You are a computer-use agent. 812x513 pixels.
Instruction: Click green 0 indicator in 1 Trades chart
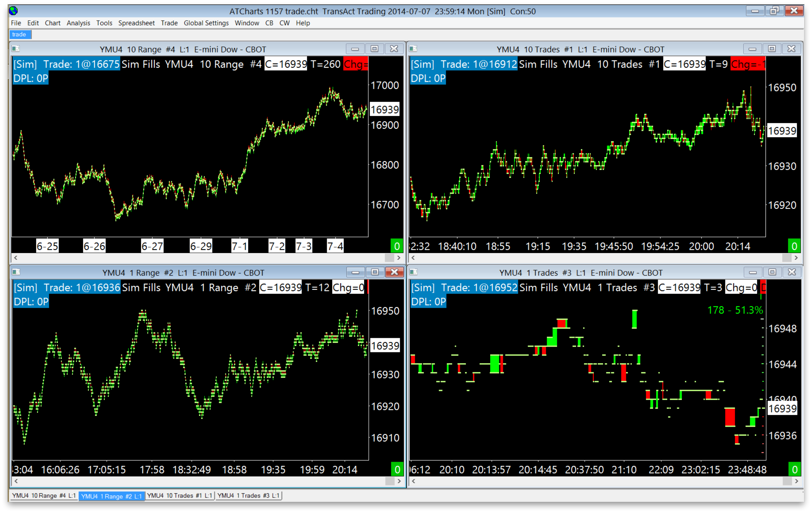[x=795, y=470]
